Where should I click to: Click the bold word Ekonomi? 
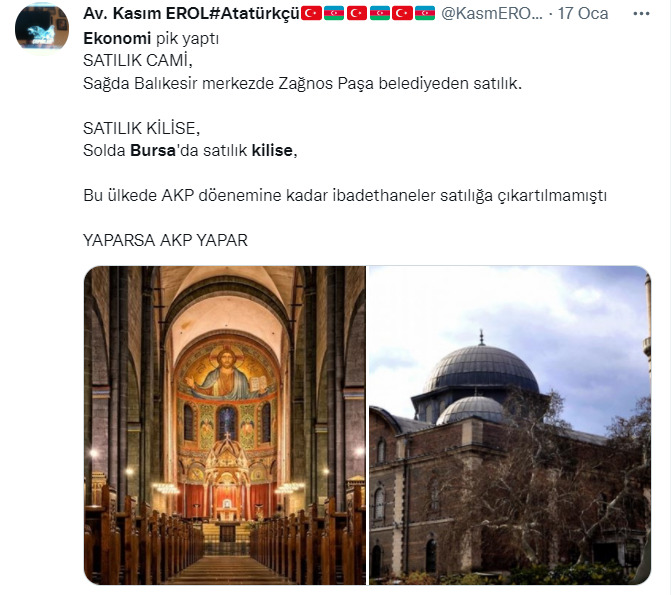(x=117, y=39)
